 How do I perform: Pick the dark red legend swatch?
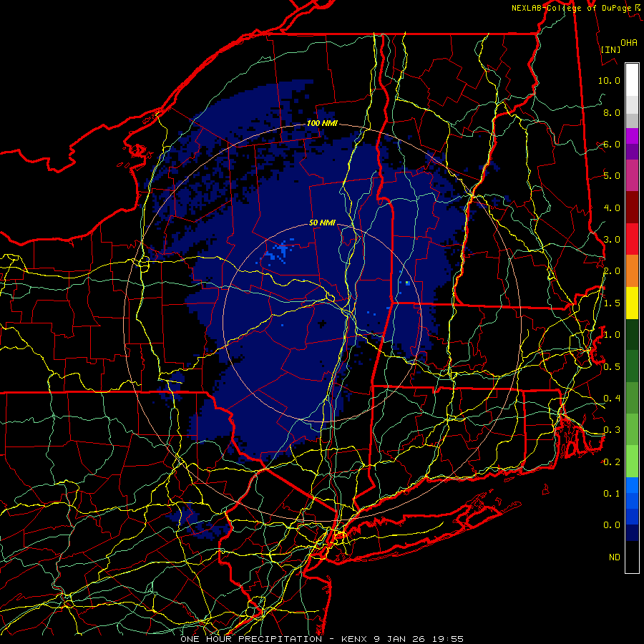pos(632,208)
